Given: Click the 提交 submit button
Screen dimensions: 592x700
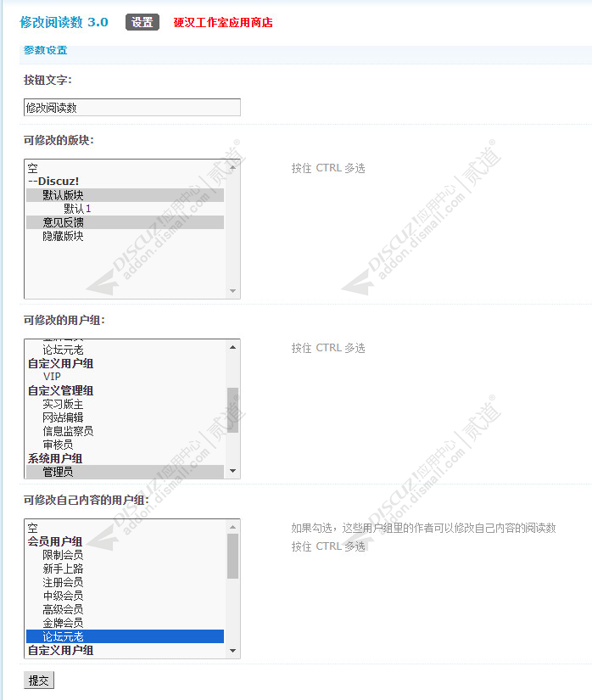Looking at the screenshot, I should (x=39, y=680).
